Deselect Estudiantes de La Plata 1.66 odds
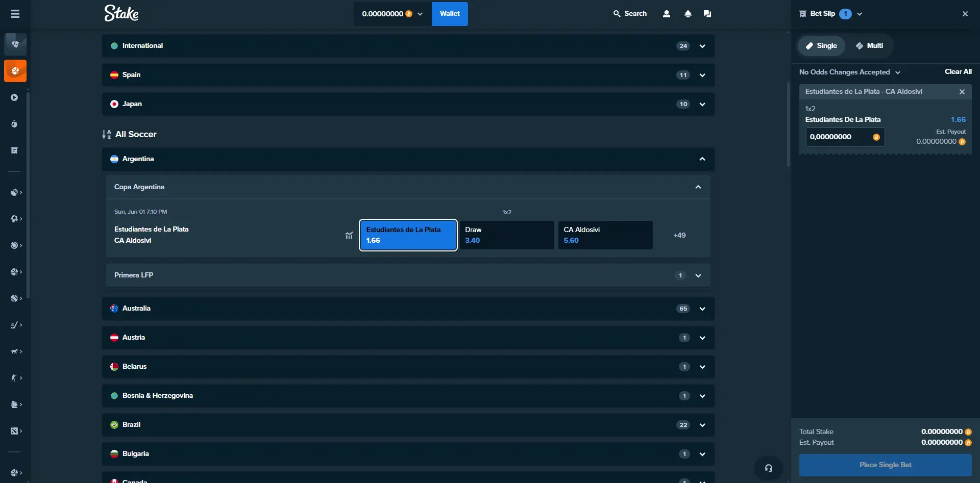Screen dimensions: 980x483 click(408, 235)
